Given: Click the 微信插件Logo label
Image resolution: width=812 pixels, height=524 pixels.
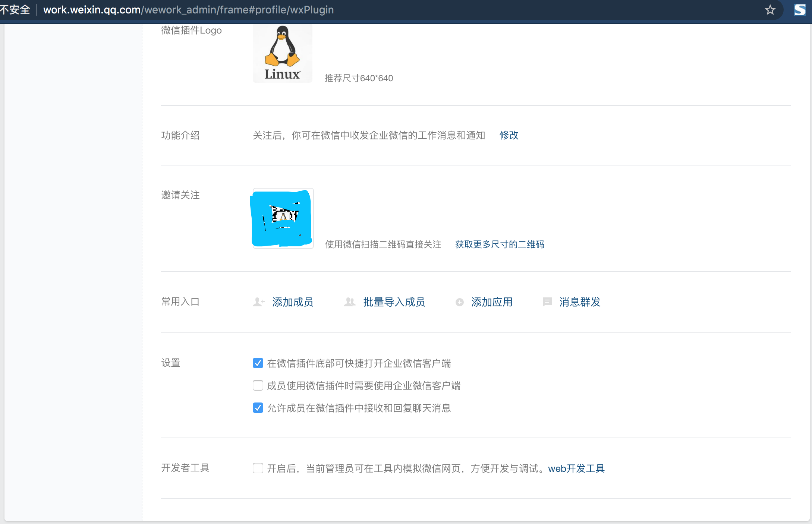Looking at the screenshot, I should (x=191, y=30).
